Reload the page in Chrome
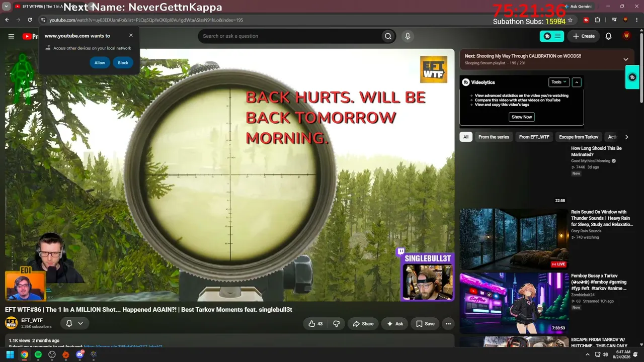Image resolution: width=644 pixels, height=362 pixels. 30,20
